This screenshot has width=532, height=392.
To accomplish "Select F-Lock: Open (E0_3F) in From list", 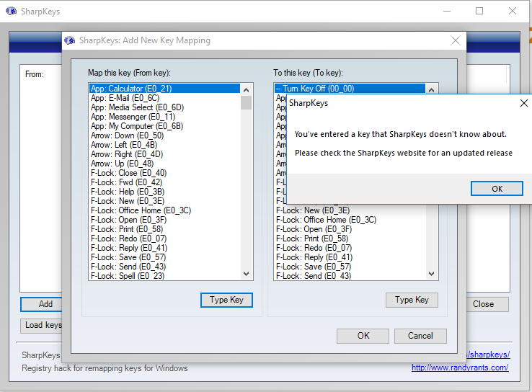I will pyautogui.click(x=164, y=220).
